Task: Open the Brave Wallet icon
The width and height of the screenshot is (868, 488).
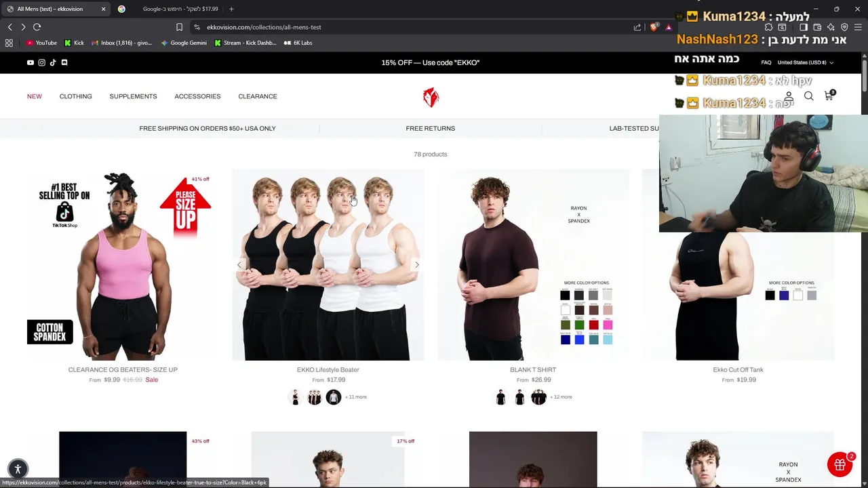Action: [817, 27]
